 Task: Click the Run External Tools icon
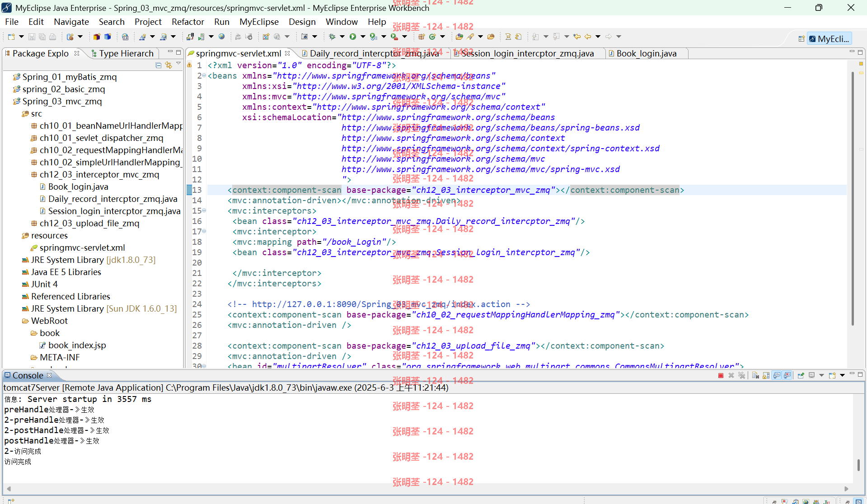coord(394,37)
